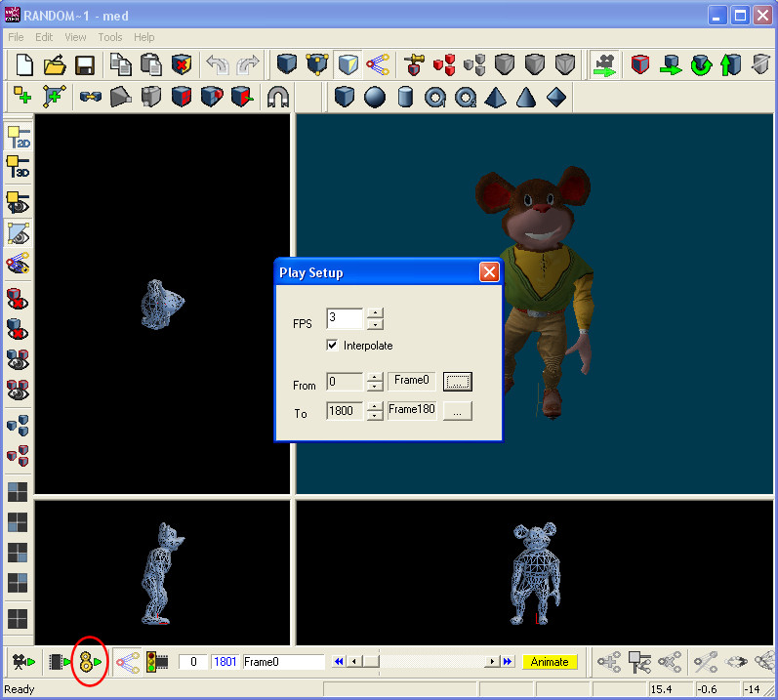Open the Edit menu

click(44, 37)
